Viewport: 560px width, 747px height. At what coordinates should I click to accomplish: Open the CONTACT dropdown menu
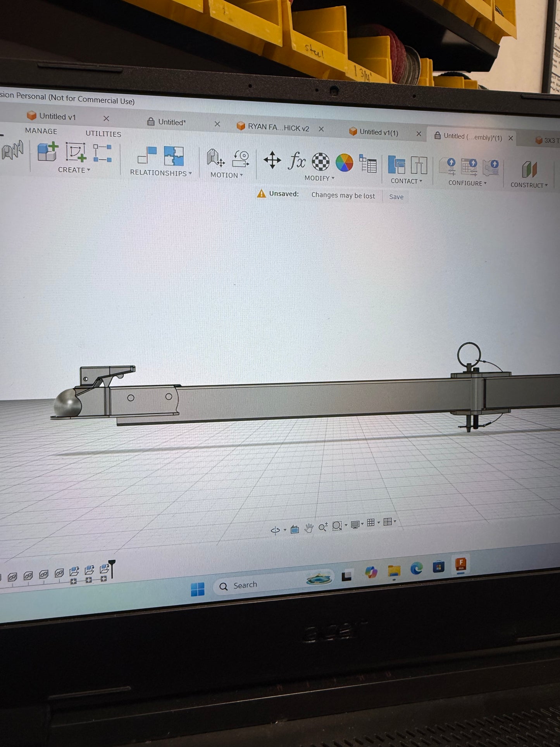coord(407,181)
